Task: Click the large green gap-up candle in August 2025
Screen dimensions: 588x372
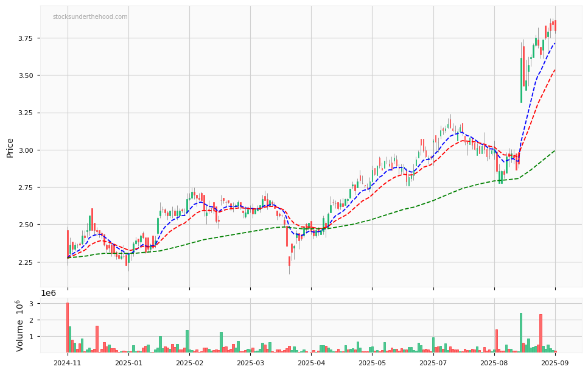Action: tap(521, 80)
